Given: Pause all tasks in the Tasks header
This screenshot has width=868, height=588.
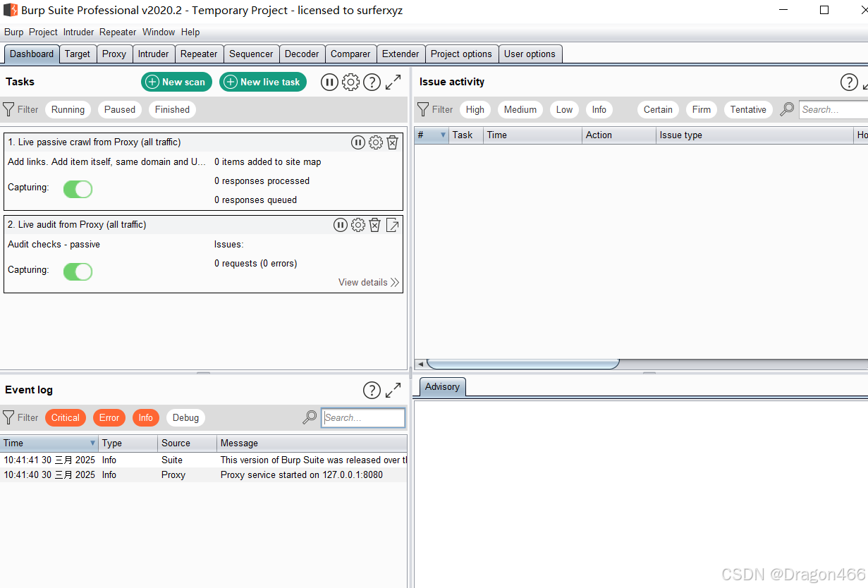Looking at the screenshot, I should point(329,82).
